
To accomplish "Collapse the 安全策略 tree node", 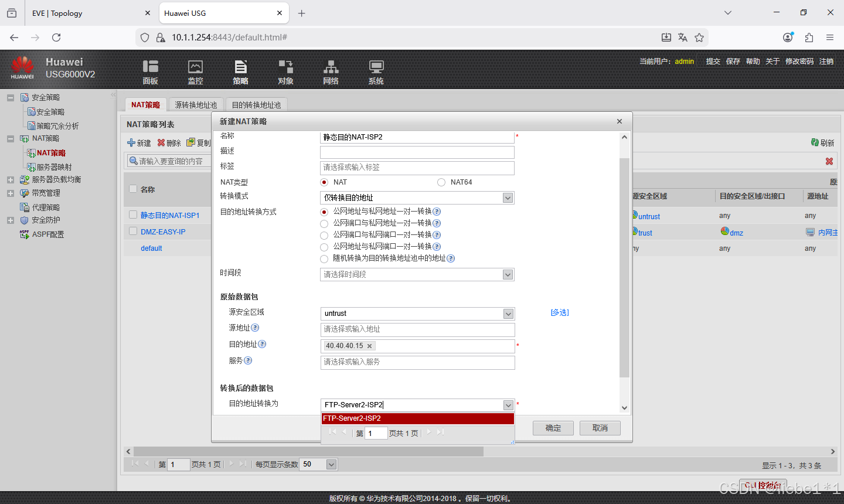I will tap(11, 98).
